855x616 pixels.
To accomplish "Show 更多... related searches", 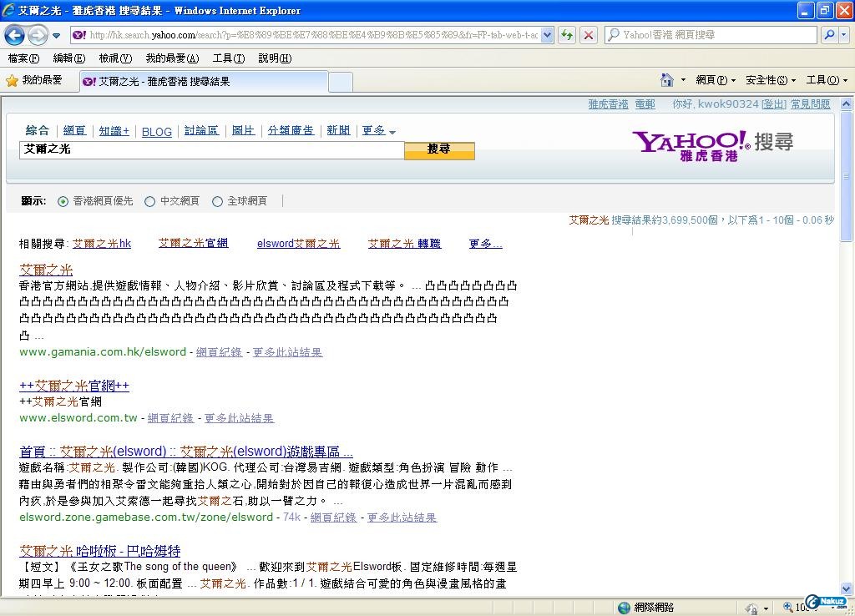I will 485,244.
